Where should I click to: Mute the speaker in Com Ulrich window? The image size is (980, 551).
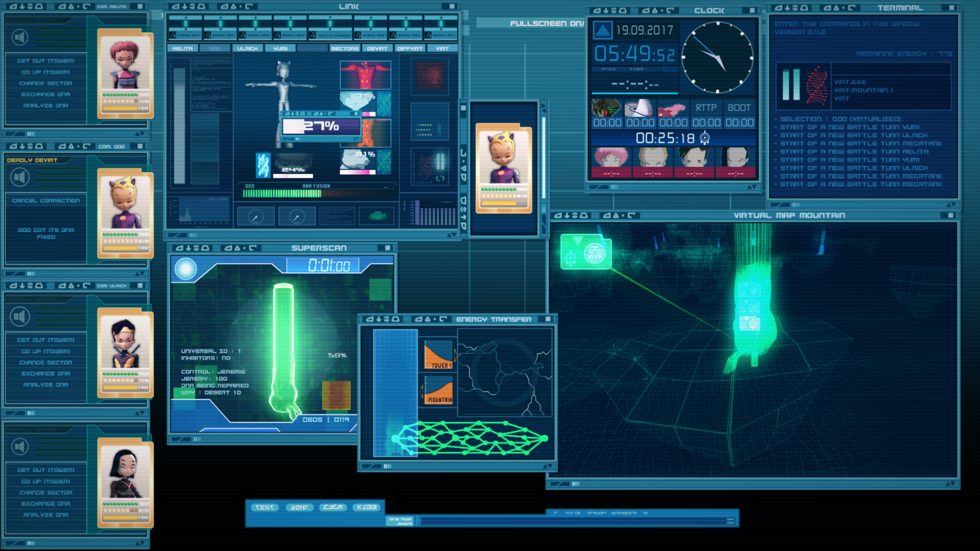tap(20, 316)
